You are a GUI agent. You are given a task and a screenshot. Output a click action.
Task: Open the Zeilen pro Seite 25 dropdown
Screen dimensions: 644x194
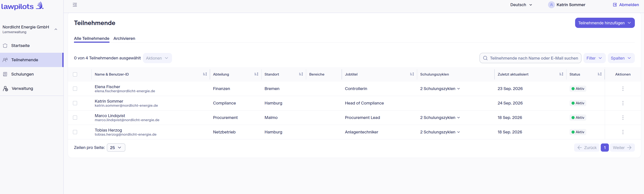click(x=116, y=148)
